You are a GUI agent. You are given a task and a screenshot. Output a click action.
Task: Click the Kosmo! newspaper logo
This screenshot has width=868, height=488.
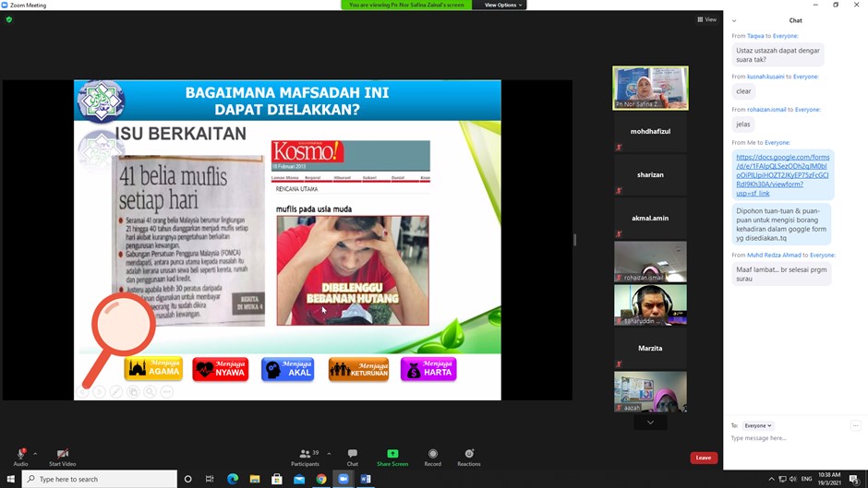click(307, 151)
